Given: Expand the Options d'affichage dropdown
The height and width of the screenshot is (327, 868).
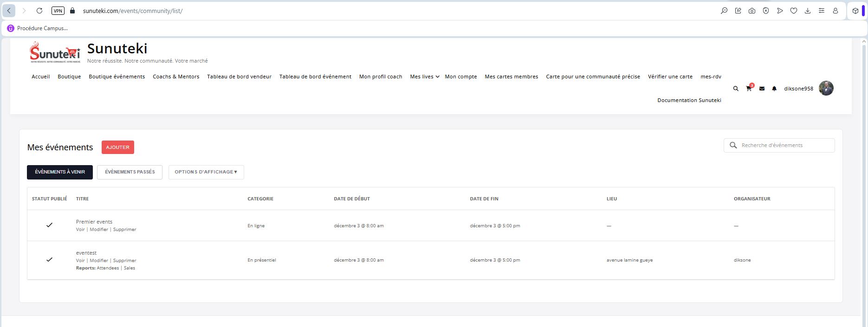Looking at the screenshot, I should pyautogui.click(x=206, y=172).
